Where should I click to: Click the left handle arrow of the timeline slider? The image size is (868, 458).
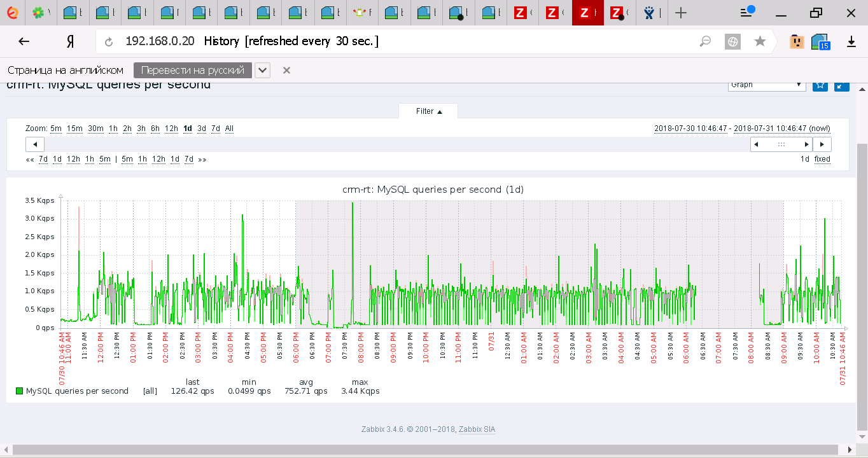[756, 144]
